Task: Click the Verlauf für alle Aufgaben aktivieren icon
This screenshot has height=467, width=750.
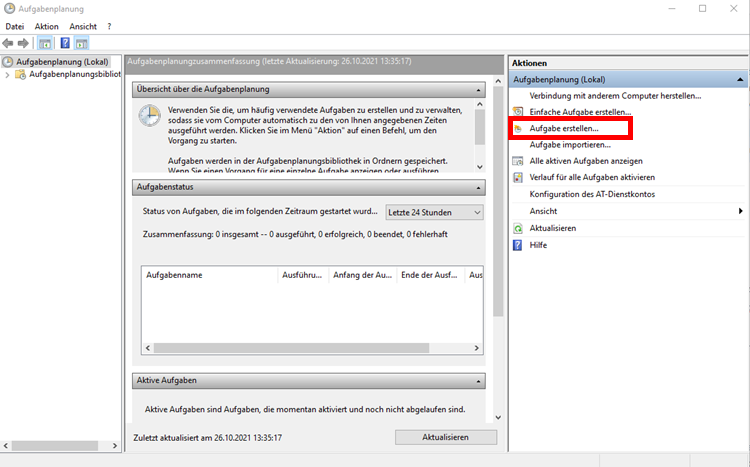Action: 518,177
